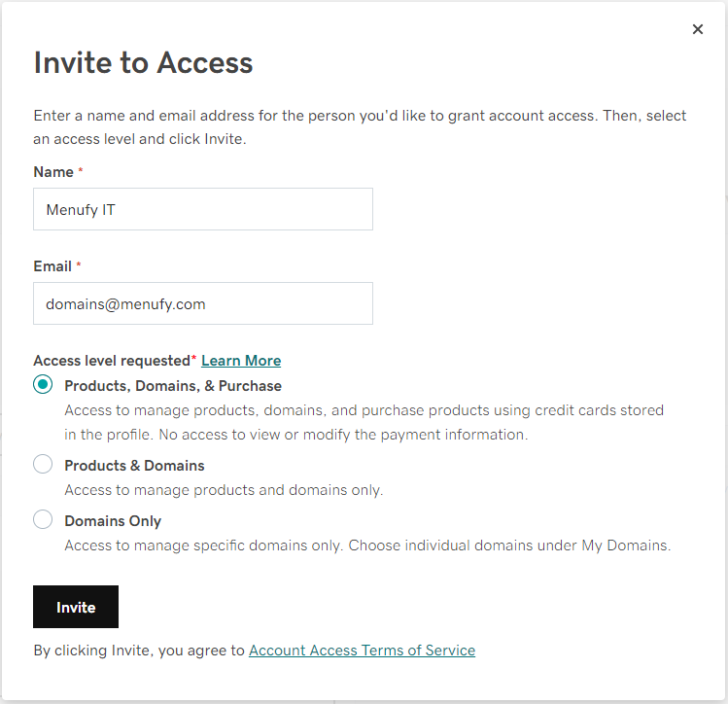728x704 pixels.
Task: Close the Invite to Access dialog
Action: click(697, 29)
